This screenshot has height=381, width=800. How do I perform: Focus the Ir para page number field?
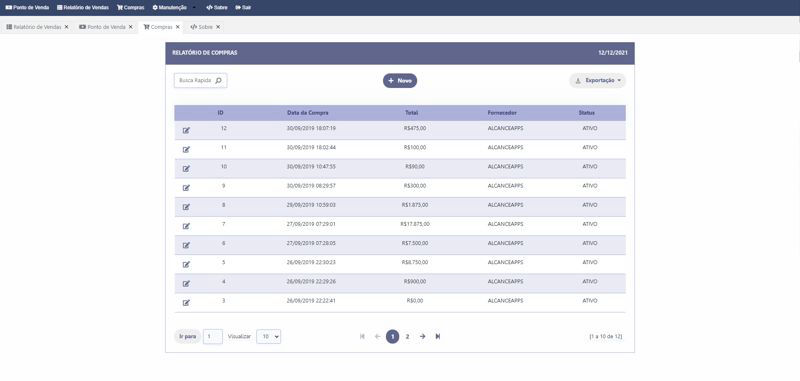coord(213,337)
